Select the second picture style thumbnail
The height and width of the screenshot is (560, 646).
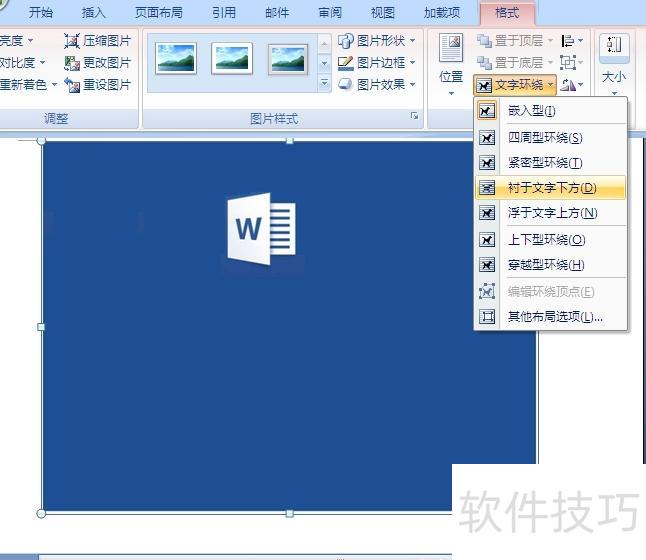(x=232, y=59)
